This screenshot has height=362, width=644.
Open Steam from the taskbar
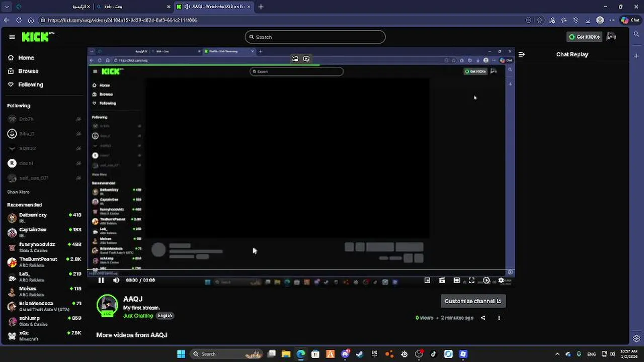point(360,354)
